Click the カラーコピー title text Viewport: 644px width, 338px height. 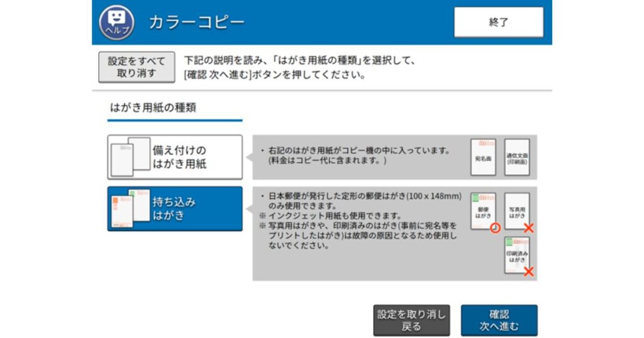(197, 22)
